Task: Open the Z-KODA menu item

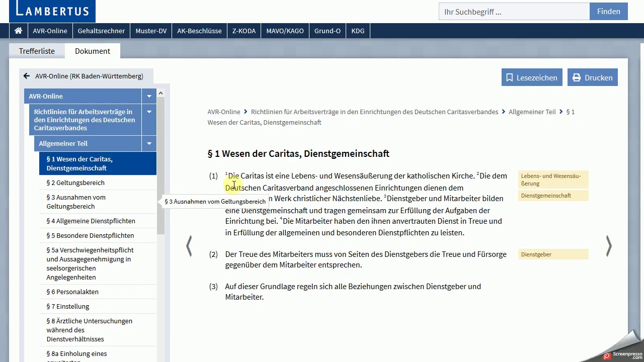Action: coord(244,31)
